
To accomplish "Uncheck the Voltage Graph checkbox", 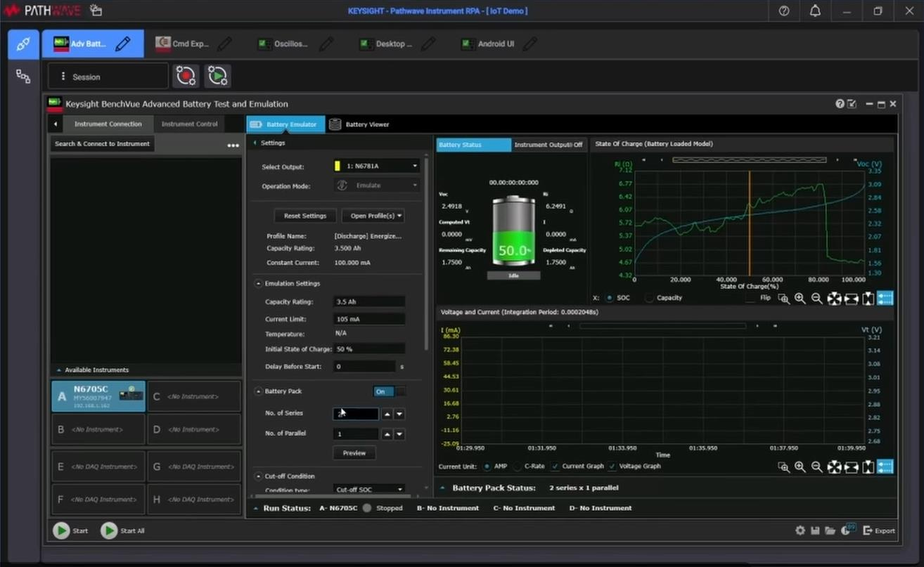I will click(x=612, y=467).
